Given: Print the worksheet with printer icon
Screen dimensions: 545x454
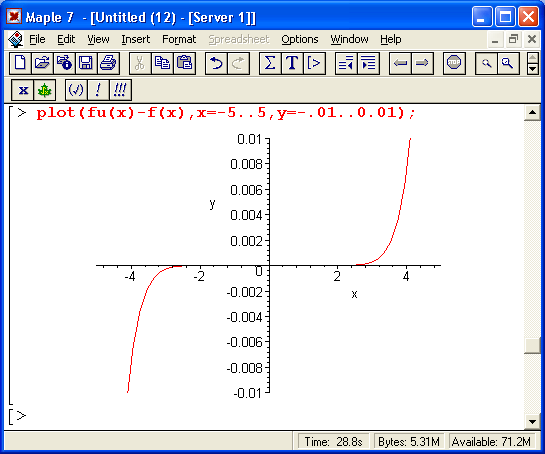Looking at the screenshot, I should (x=108, y=63).
